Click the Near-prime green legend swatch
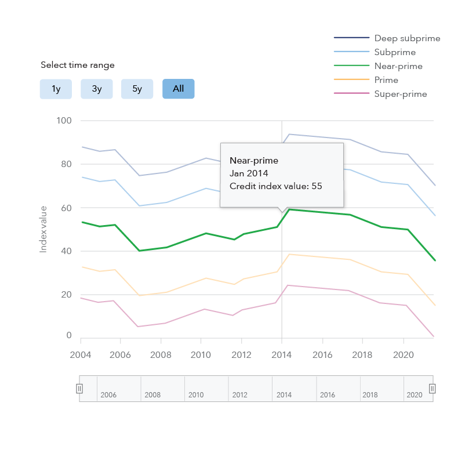This screenshot has width=476, height=449. pos(351,66)
